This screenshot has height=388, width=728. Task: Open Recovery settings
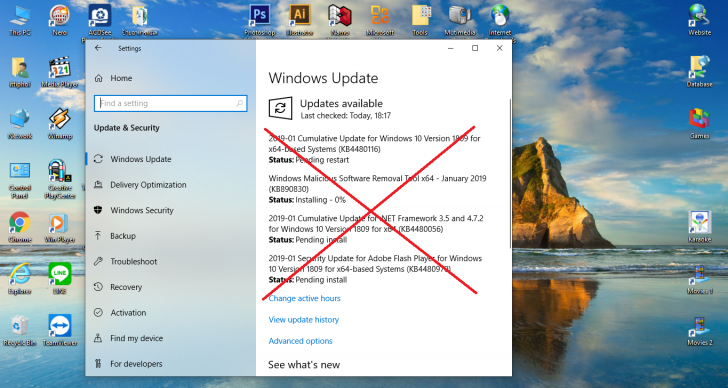170,287
